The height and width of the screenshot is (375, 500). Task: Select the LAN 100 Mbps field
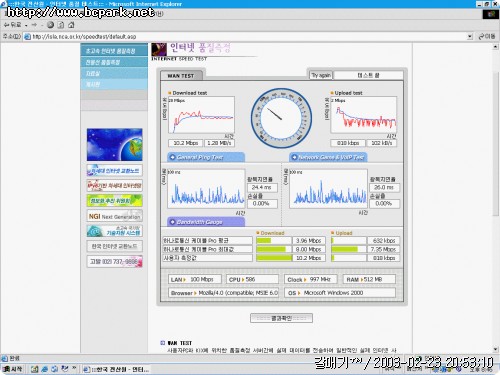point(195,279)
